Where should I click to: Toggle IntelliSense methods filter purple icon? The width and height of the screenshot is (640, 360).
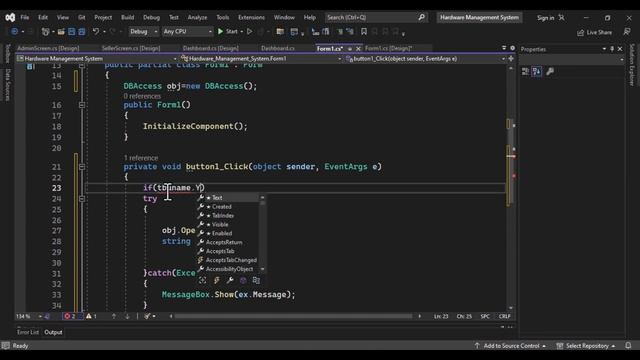(x=243, y=280)
